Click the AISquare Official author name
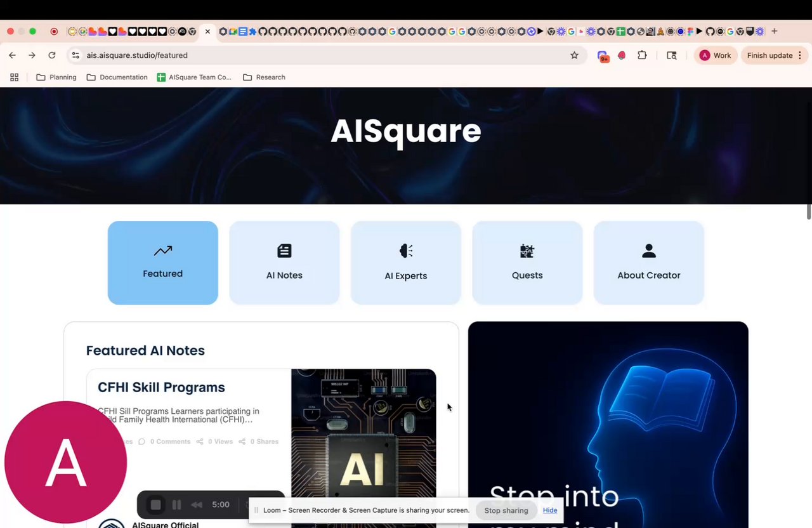This screenshot has width=812, height=528. tap(165, 525)
